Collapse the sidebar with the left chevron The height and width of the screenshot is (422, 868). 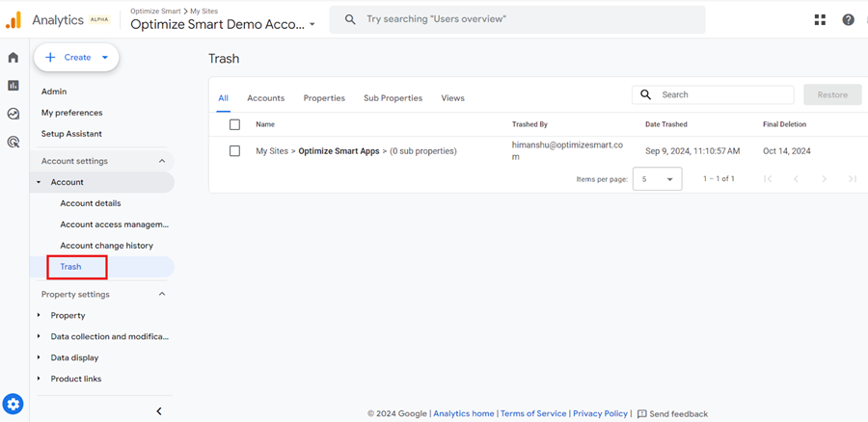pos(159,411)
